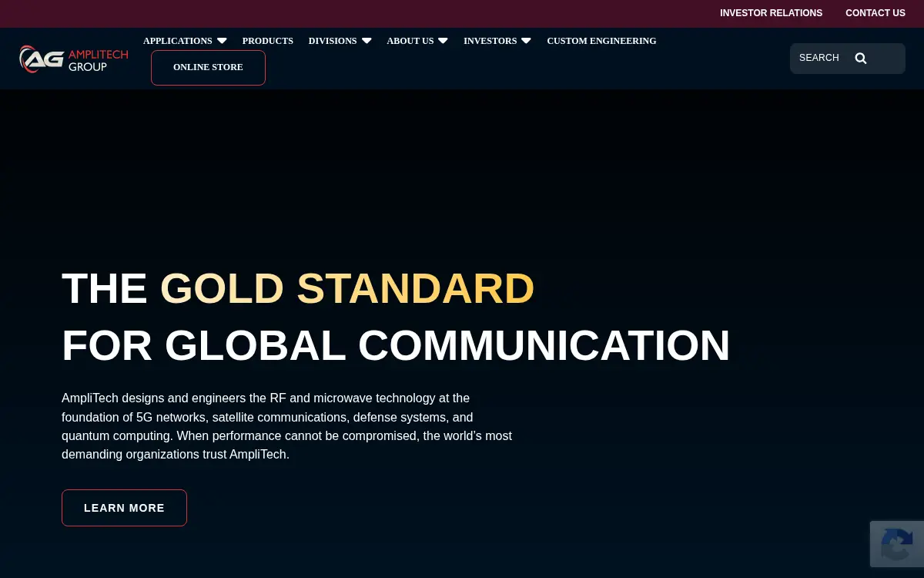924x578 pixels.
Task: Open the Investors menu item
Action: pyautogui.click(x=490, y=41)
